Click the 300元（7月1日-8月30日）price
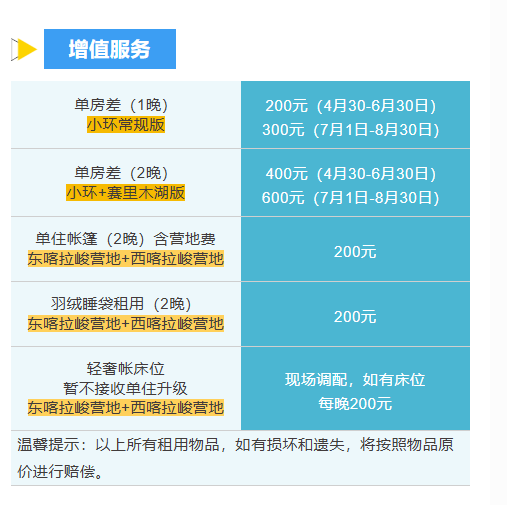 click(351, 130)
